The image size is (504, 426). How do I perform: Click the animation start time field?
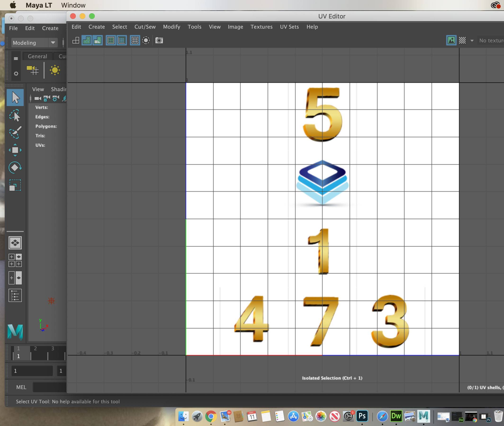(x=32, y=371)
